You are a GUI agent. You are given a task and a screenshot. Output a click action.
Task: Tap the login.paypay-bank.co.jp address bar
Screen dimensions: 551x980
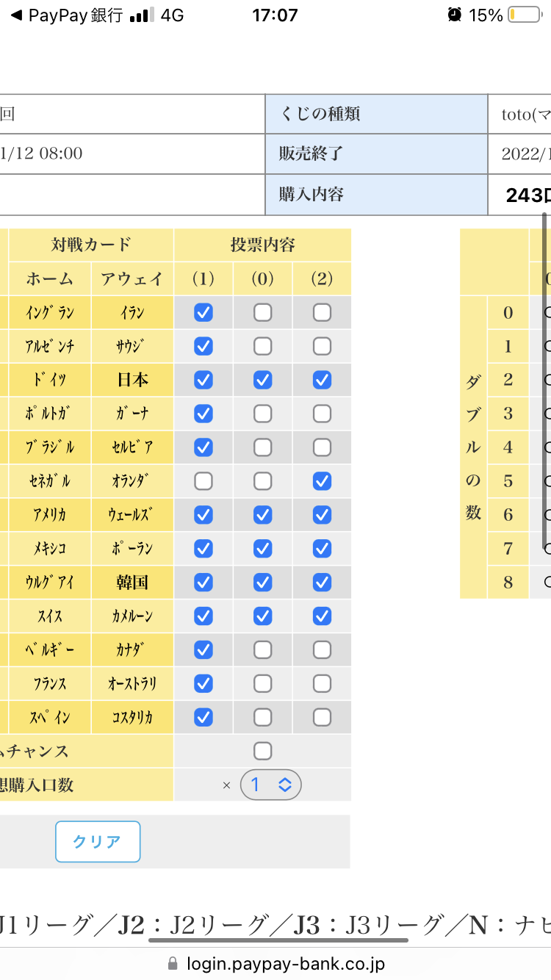[x=275, y=963]
